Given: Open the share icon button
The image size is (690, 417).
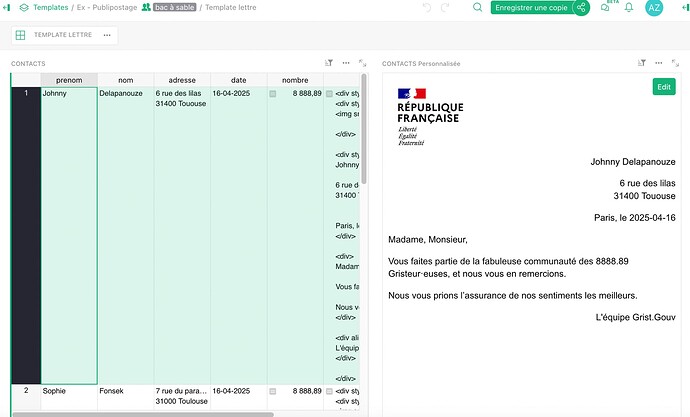Looking at the screenshot, I should [581, 7].
